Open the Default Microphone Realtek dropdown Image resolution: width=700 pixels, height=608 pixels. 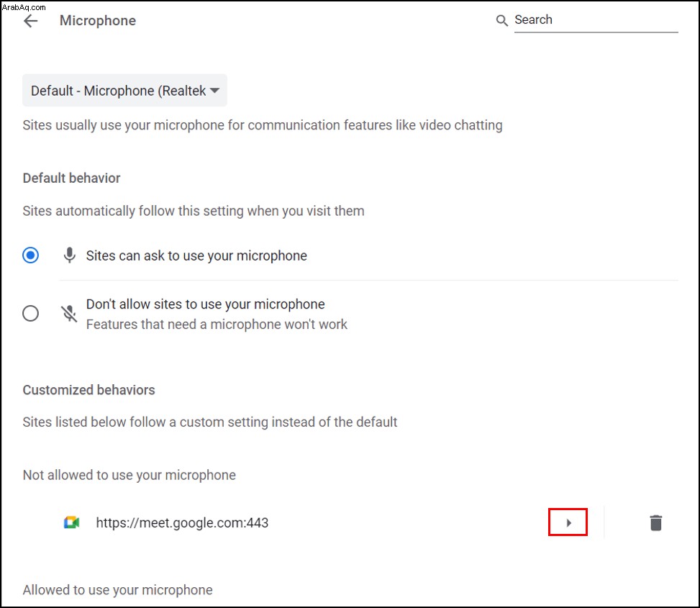(124, 91)
